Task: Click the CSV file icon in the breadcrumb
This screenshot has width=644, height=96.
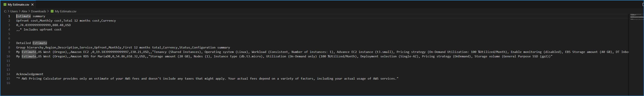Action: pyautogui.click(x=52, y=11)
